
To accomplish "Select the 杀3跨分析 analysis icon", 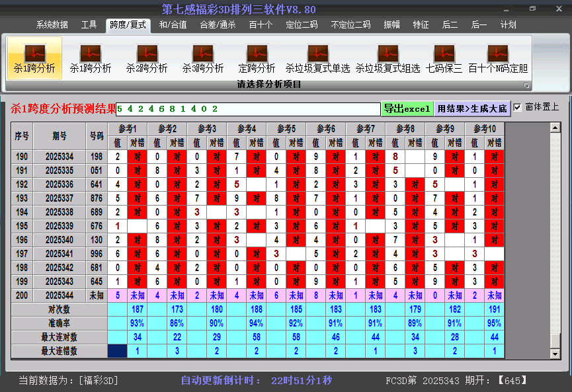I will 203,58.
